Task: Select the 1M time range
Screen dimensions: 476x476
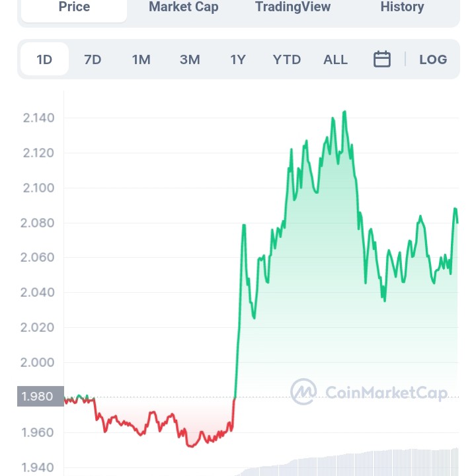Action: (x=141, y=59)
